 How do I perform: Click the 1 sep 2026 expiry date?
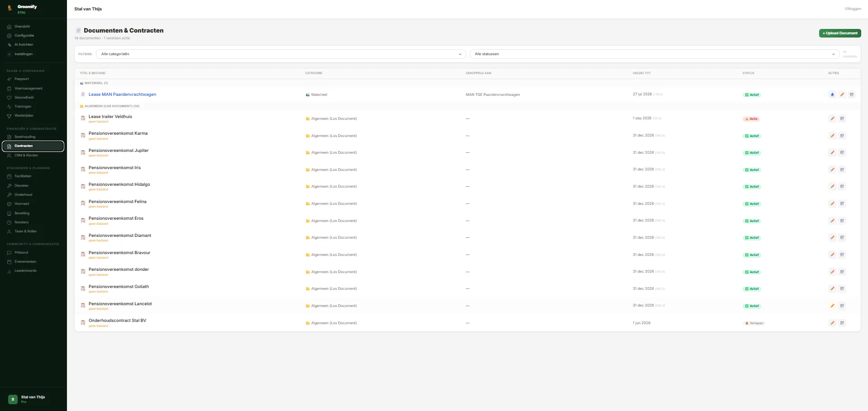click(x=642, y=118)
